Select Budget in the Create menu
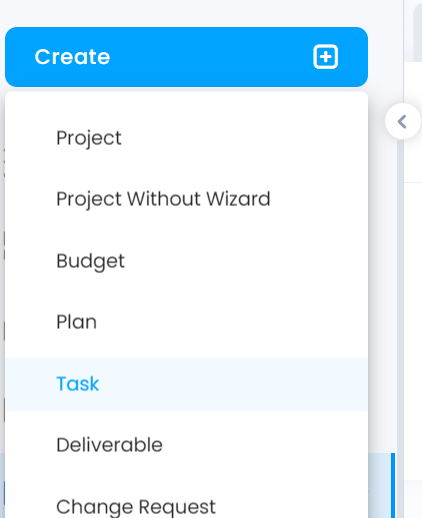The height and width of the screenshot is (518, 422). pos(186,261)
